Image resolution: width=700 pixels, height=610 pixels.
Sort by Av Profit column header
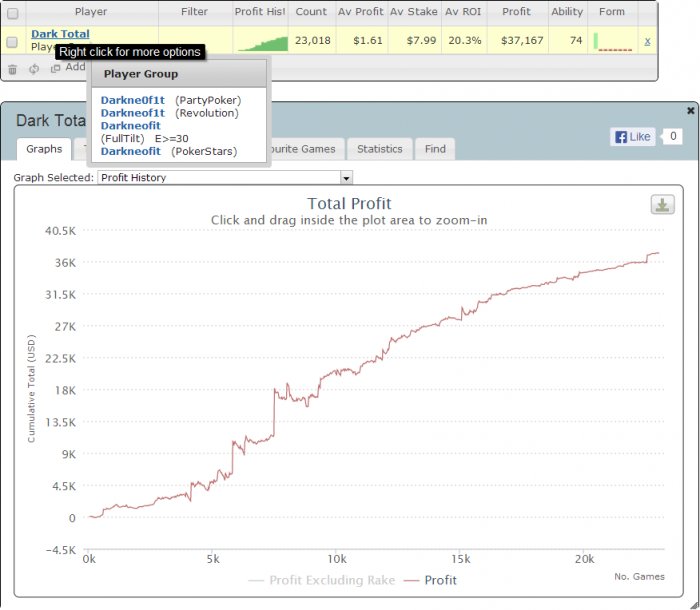pos(361,12)
